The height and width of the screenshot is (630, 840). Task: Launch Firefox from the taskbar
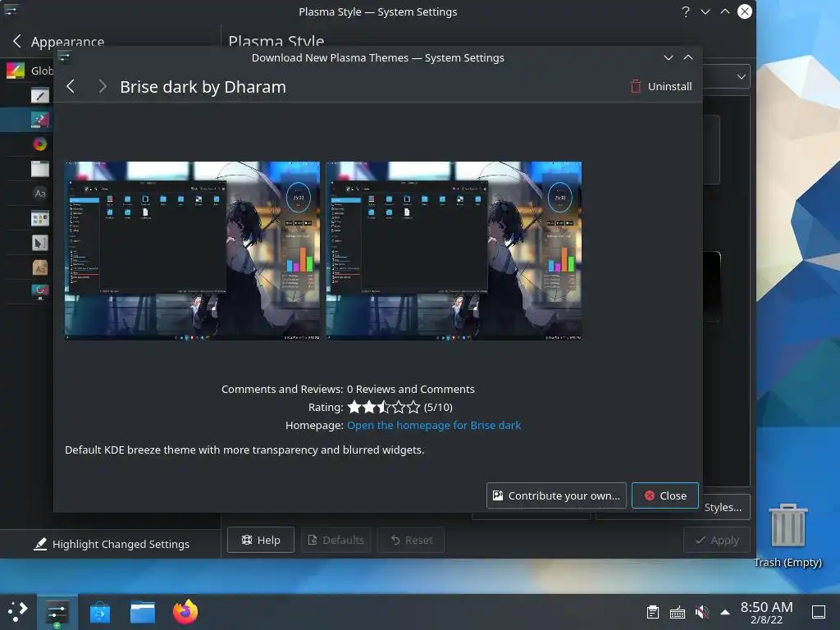point(185,611)
